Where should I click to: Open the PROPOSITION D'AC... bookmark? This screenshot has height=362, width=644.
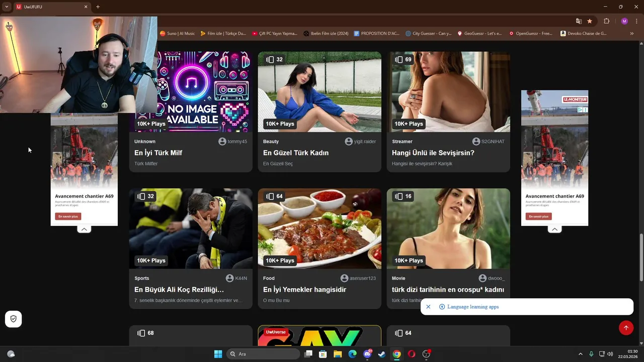[376, 34]
